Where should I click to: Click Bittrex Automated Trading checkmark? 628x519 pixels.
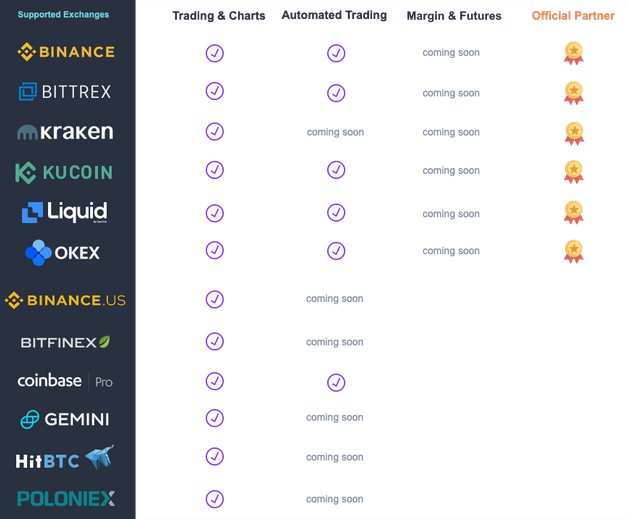(x=336, y=93)
